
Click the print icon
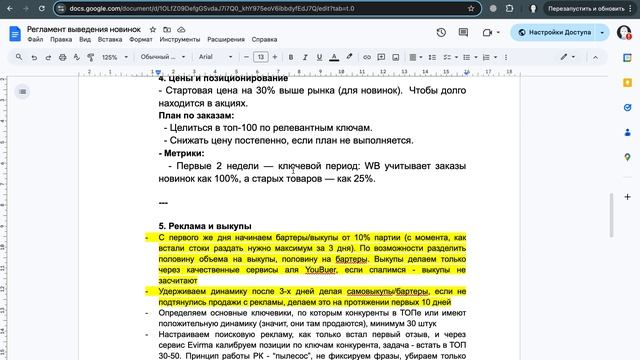click(x=62, y=57)
